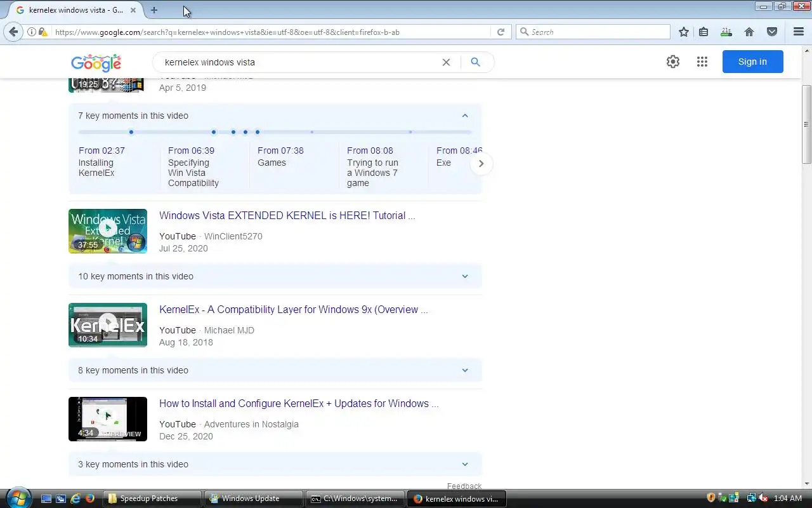Clear the Google search box text

446,62
